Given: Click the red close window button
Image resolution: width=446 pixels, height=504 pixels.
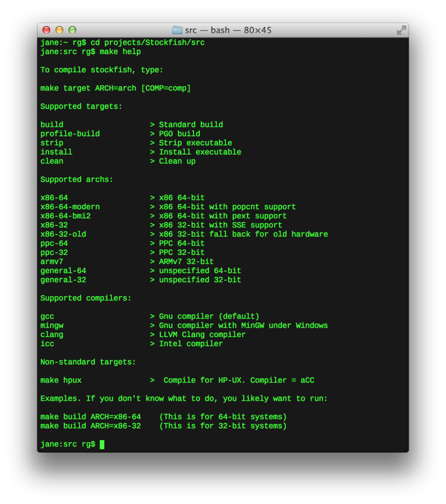Looking at the screenshot, I should 46,30.
